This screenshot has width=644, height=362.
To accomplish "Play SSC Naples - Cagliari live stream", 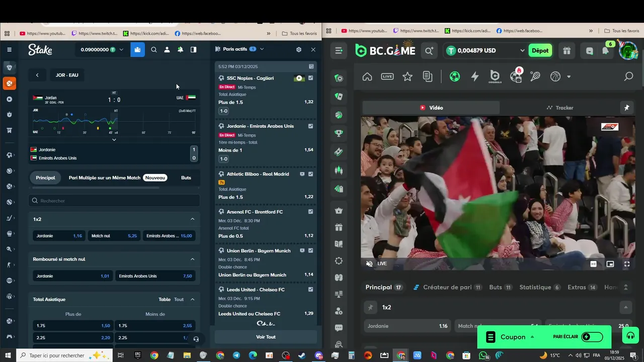I will [299, 78].
